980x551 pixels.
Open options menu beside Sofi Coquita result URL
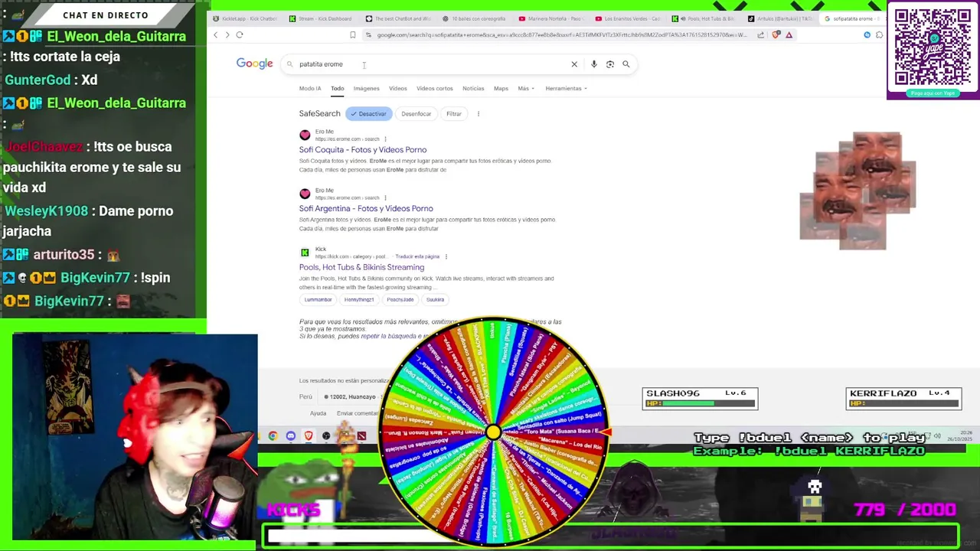(x=385, y=139)
